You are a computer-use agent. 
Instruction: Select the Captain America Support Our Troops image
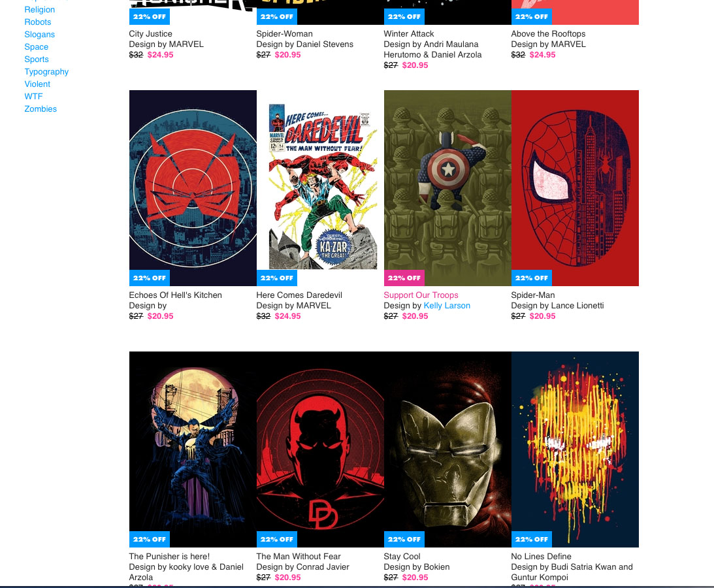(447, 188)
